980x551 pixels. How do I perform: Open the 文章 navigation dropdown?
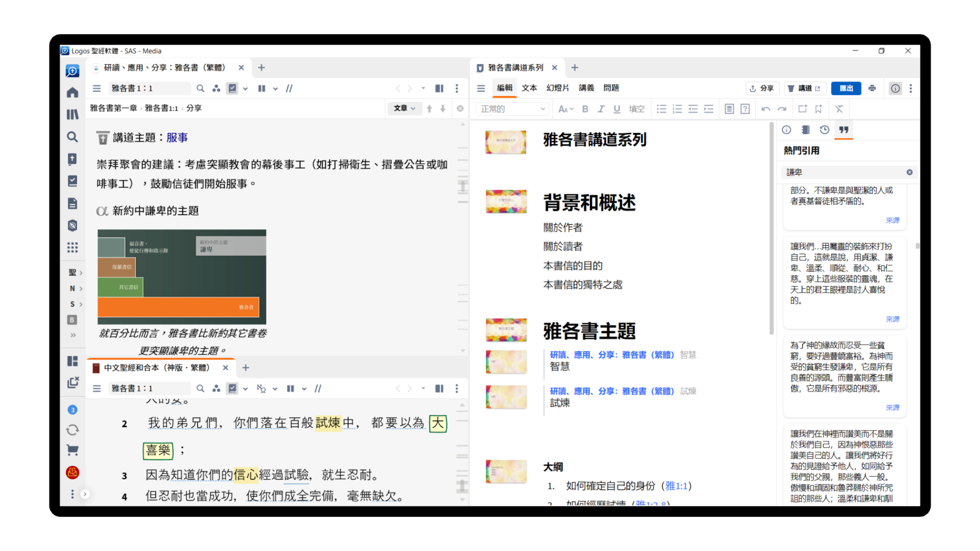404,108
